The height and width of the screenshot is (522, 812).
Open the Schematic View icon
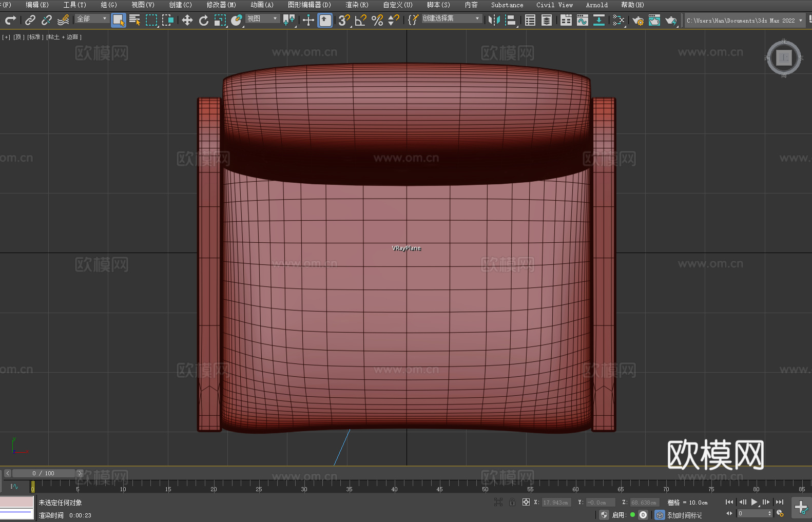(x=618, y=20)
